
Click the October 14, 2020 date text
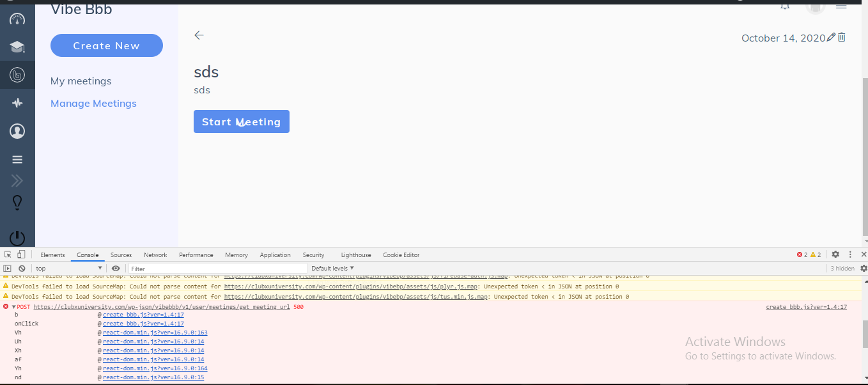click(784, 38)
